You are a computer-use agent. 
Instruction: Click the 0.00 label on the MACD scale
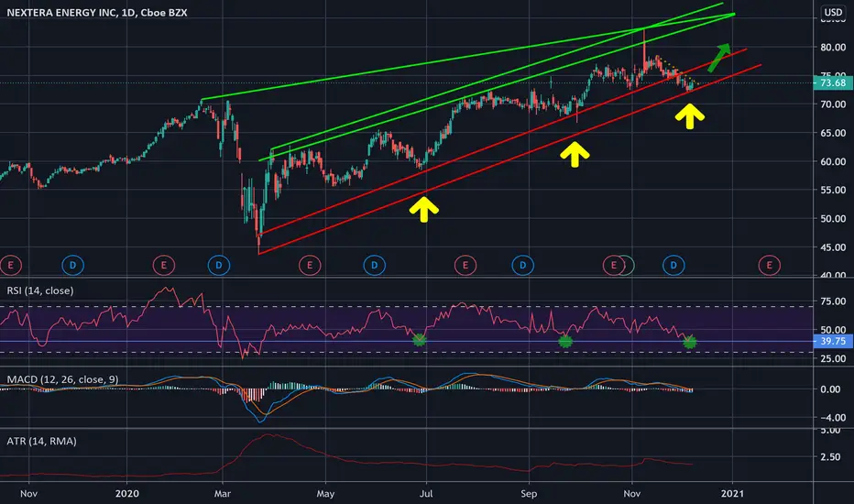(830, 389)
